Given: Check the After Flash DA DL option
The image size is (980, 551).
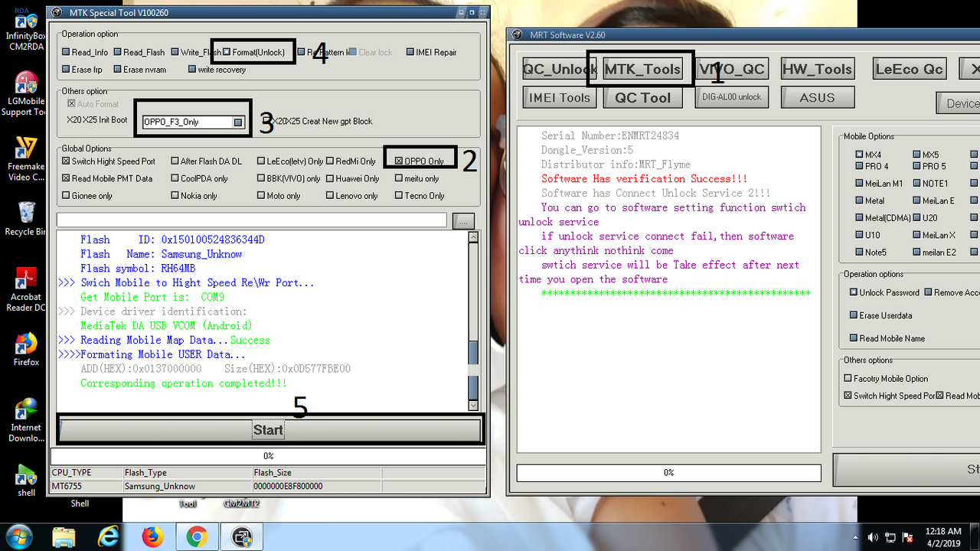Looking at the screenshot, I should click(x=175, y=161).
